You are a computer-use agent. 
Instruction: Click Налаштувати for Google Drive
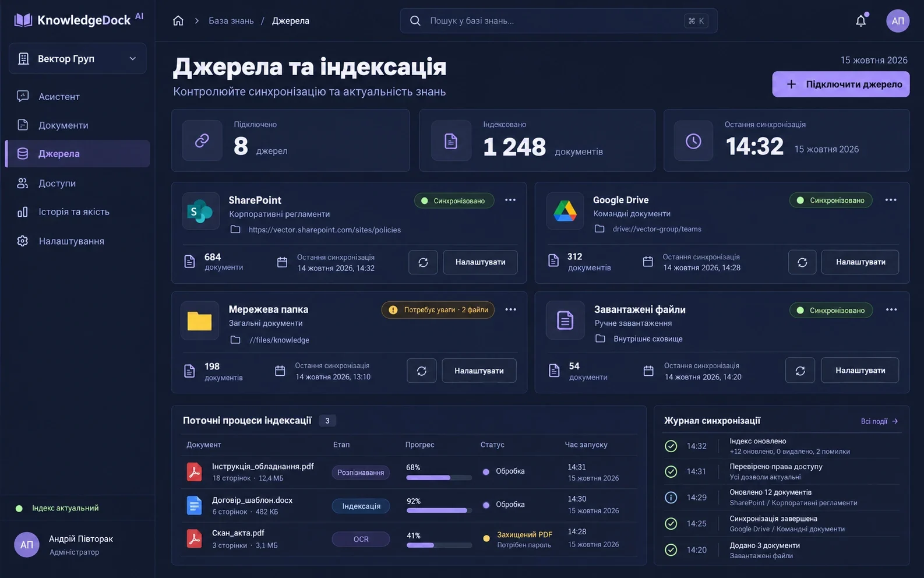pos(860,262)
